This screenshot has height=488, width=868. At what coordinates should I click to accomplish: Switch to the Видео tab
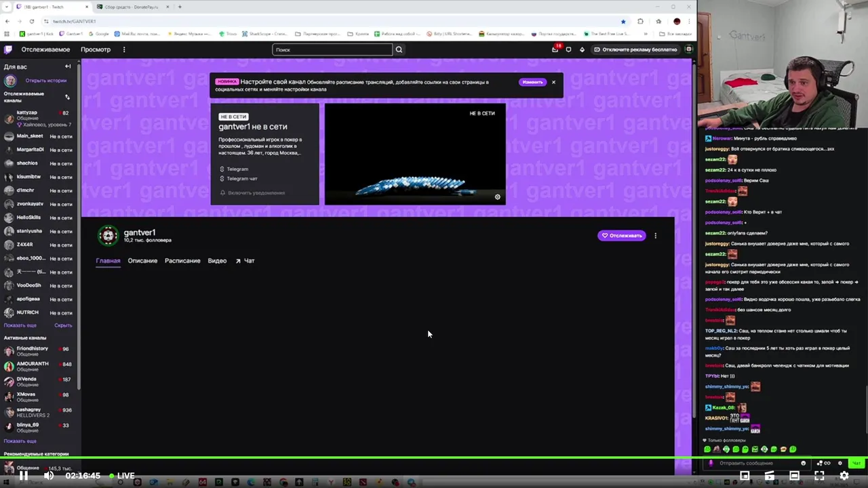point(217,260)
